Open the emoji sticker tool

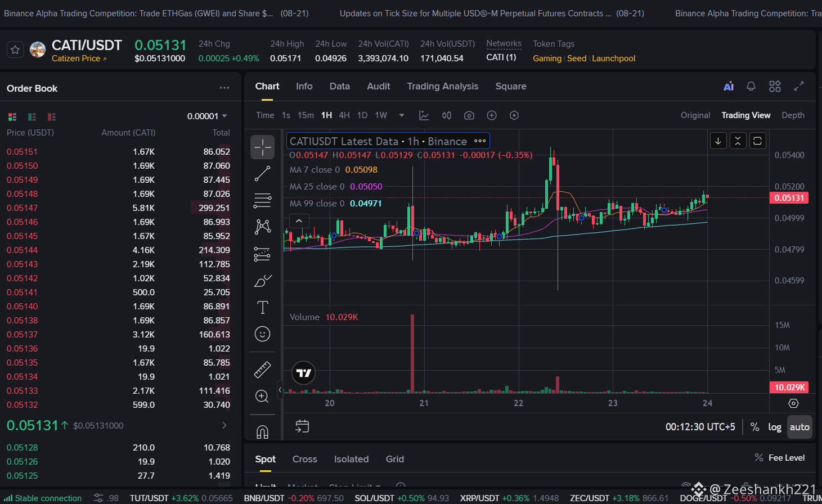coord(262,334)
